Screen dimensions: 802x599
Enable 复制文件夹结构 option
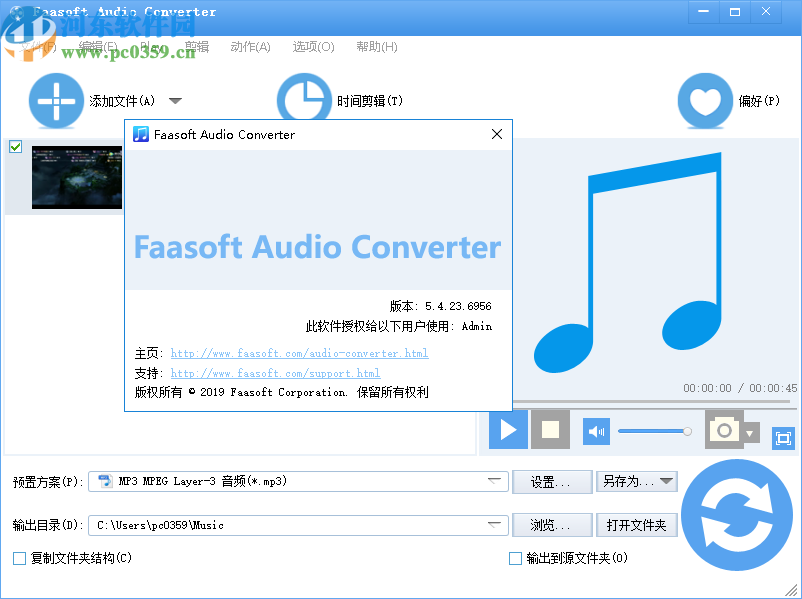tap(18, 558)
